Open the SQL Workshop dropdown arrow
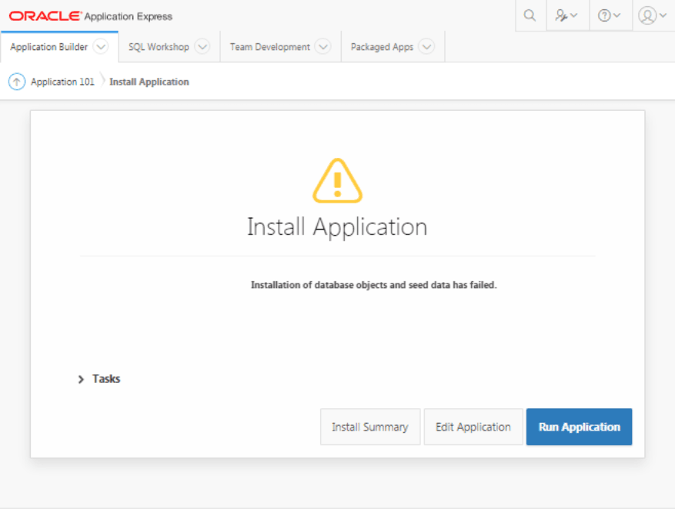The height and width of the screenshot is (513, 675). click(202, 46)
